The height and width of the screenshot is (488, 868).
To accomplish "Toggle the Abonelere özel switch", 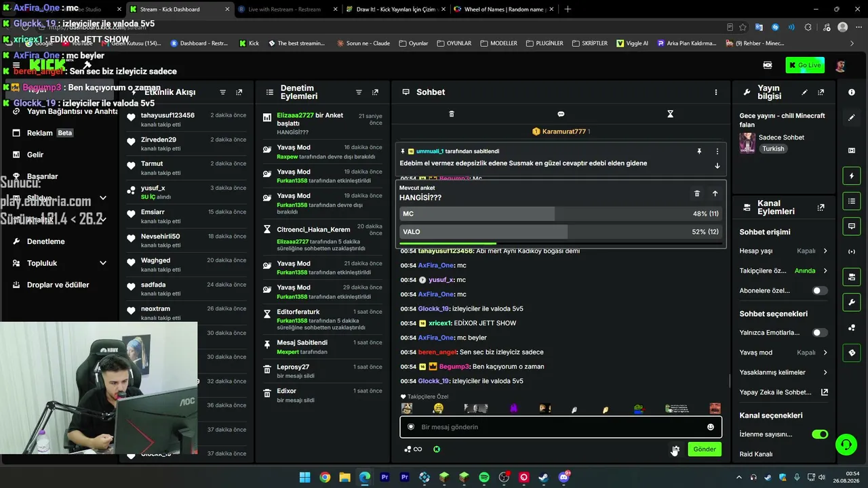I will (820, 291).
